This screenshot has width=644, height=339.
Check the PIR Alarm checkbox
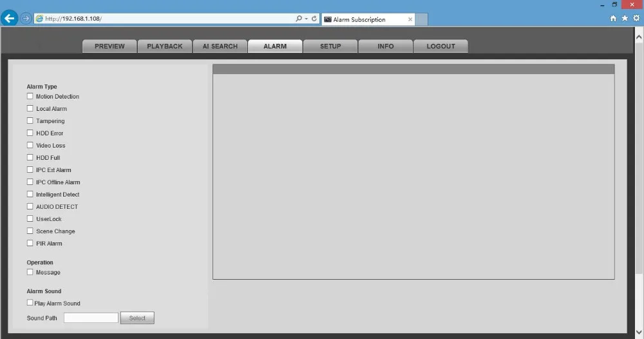(x=30, y=243)
